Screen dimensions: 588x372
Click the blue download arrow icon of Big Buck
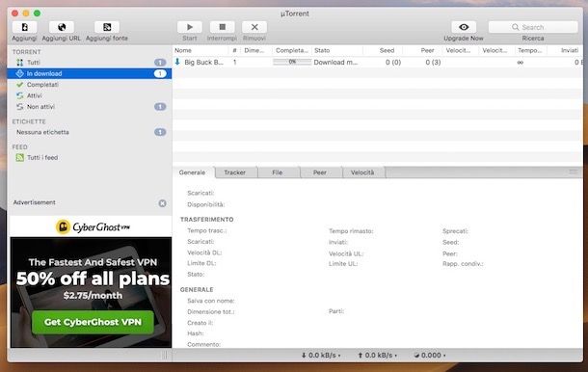point(177,62)
